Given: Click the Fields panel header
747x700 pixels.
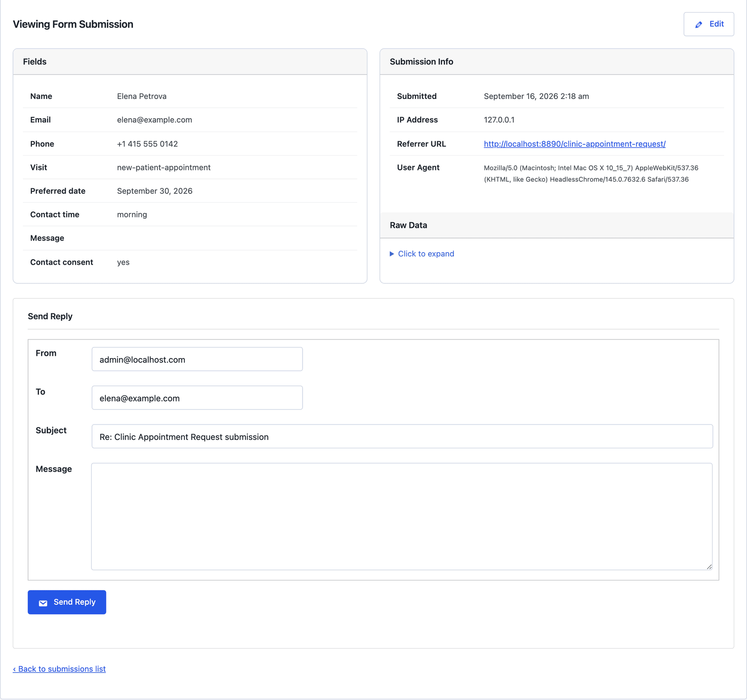Looking at the screenshot, I should (x=190, y=62).
